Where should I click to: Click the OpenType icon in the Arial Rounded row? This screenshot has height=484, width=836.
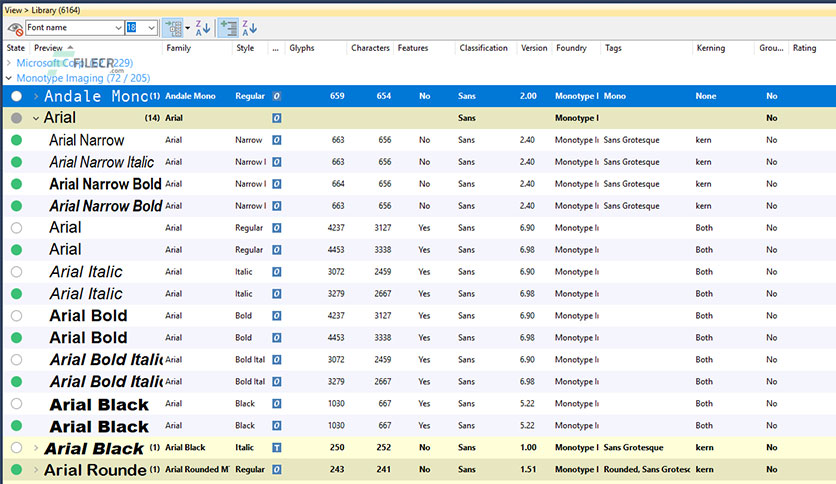pos(277,470)
